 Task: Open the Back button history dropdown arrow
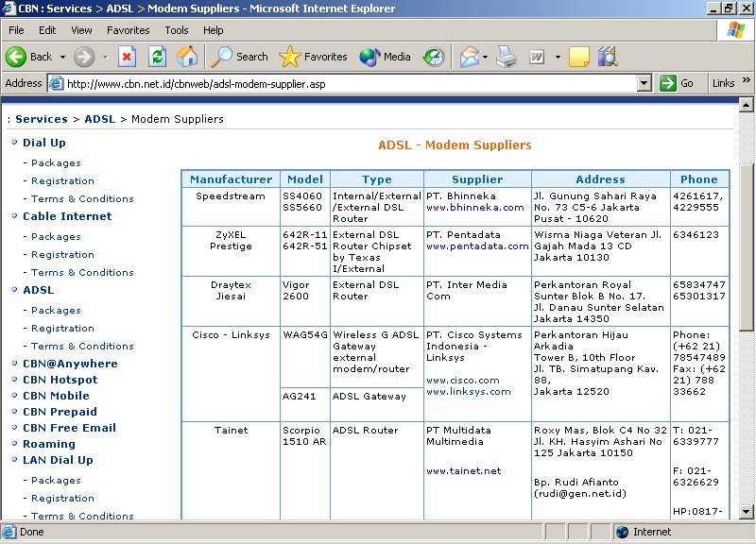coord(63,57)
